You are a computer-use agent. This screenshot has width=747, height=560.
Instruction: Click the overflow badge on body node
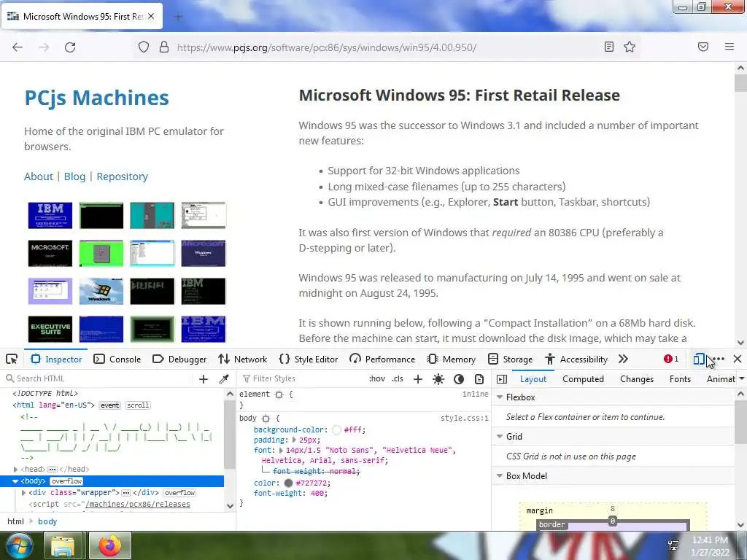pos(66,481)
